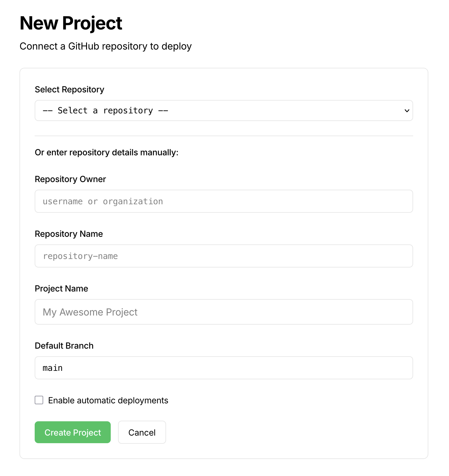Click the repository-name placeholder field

[224, 256]
